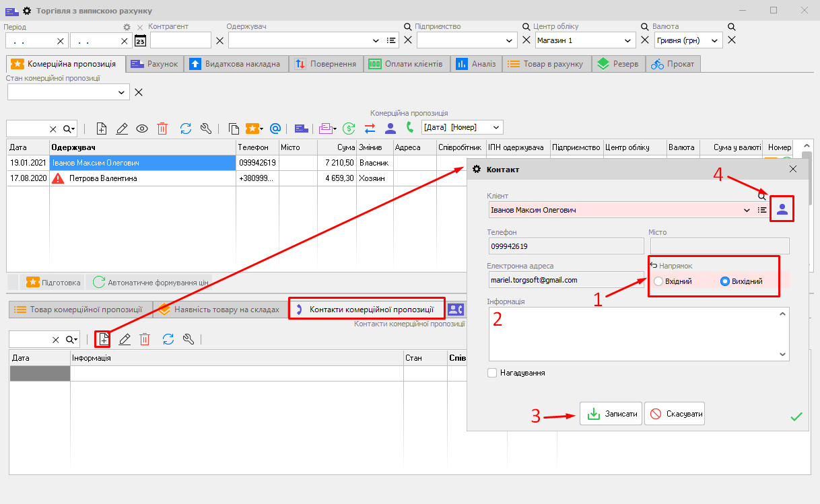Click the eye view icon in proposal toolbar
Screen dimensions: 820x504
coord(142,129)
